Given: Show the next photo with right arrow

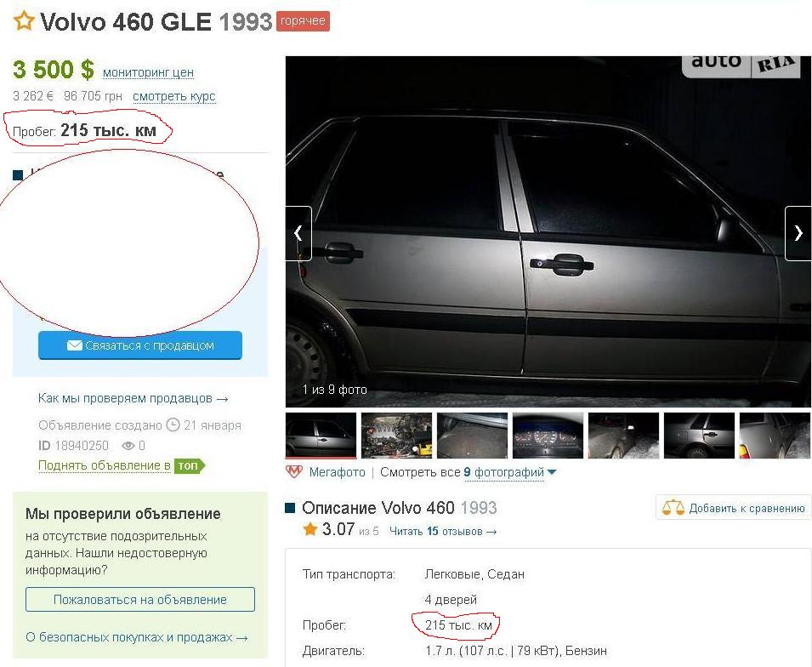Looking at the screenshot, I should pos(798,233).
